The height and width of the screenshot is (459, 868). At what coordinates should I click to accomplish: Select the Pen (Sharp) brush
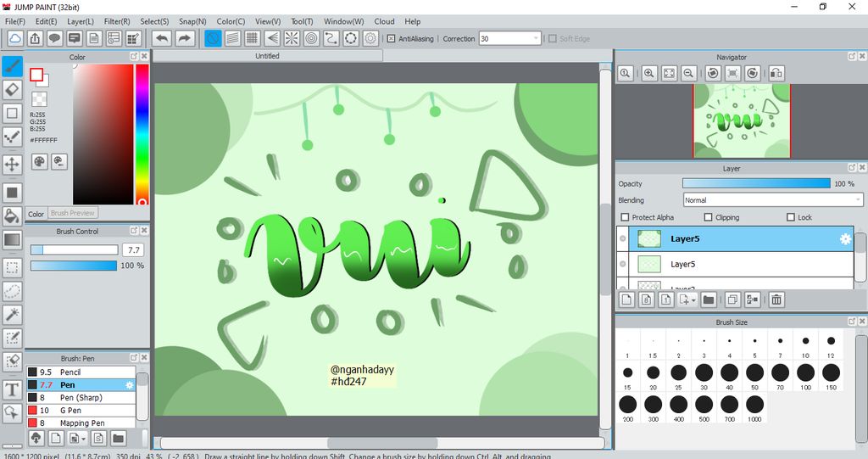pos(81,397)
